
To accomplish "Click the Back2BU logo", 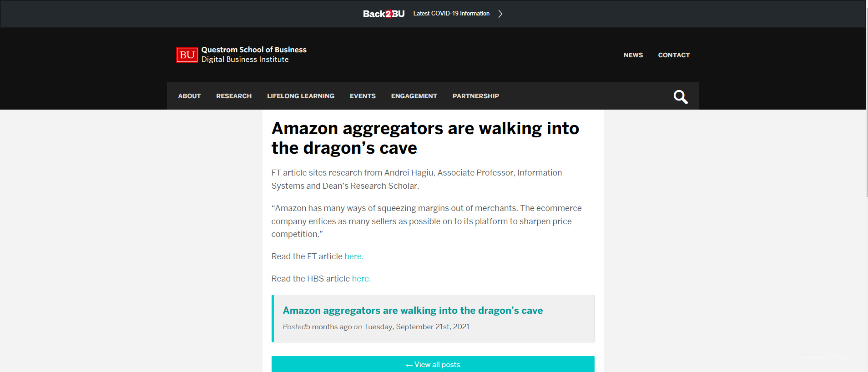I will click(384, 14).
